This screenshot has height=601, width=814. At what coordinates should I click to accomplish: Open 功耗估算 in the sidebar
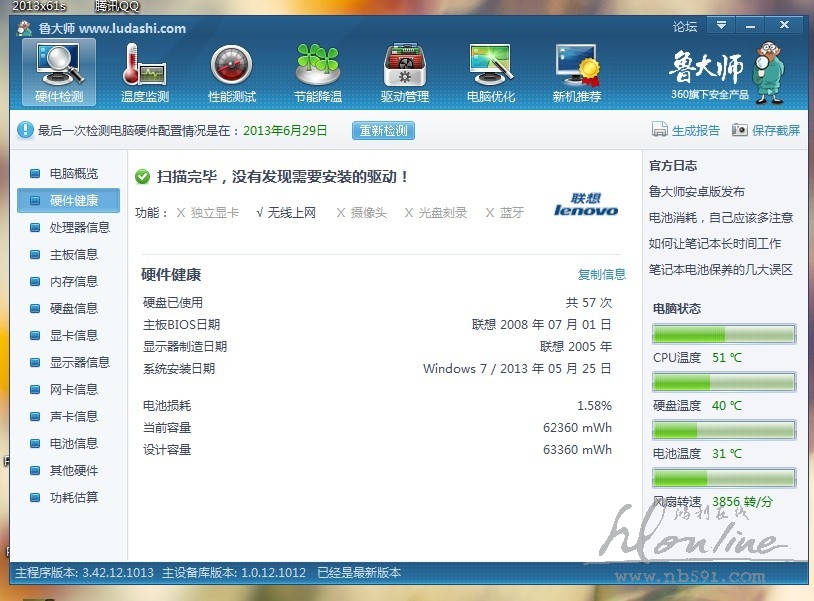(x=74, y=497)
